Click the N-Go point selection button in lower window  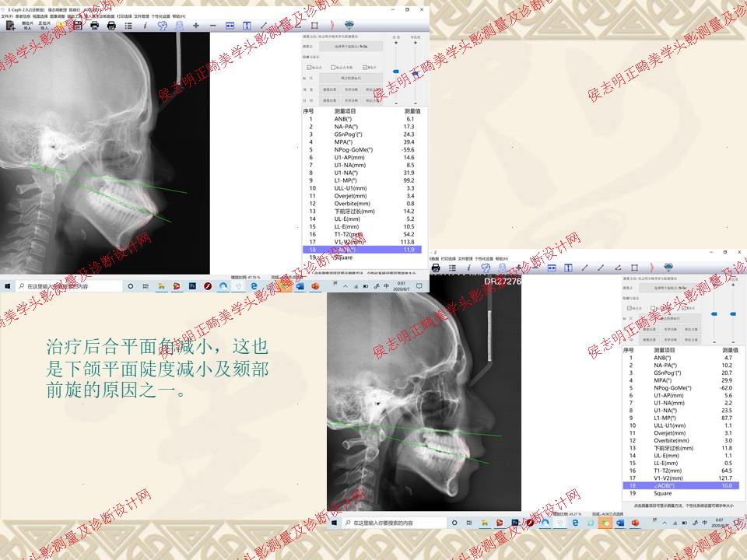[670, 288]
